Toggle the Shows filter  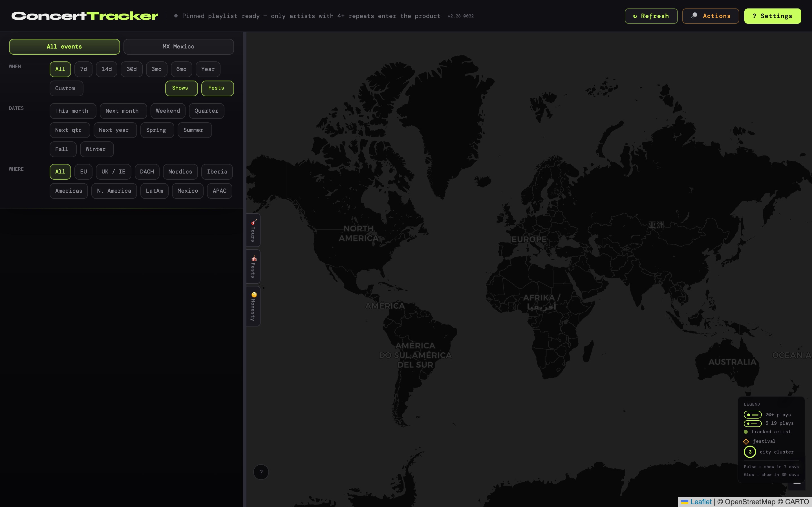181,88
